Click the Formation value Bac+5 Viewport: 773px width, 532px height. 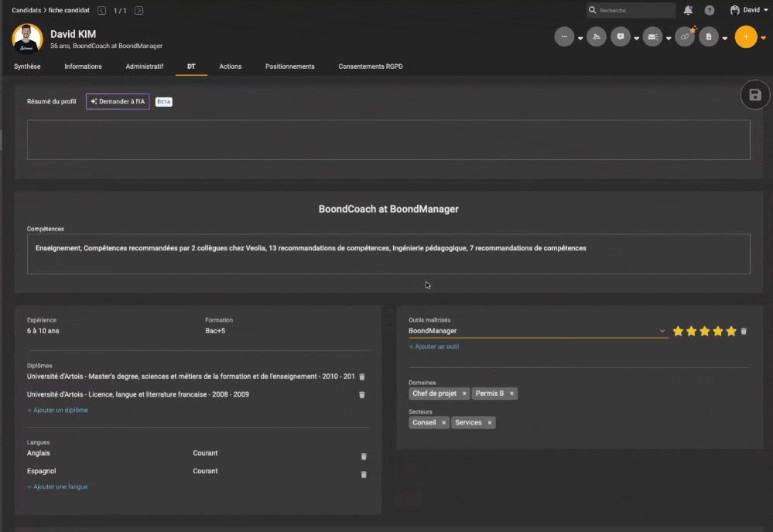215,331
